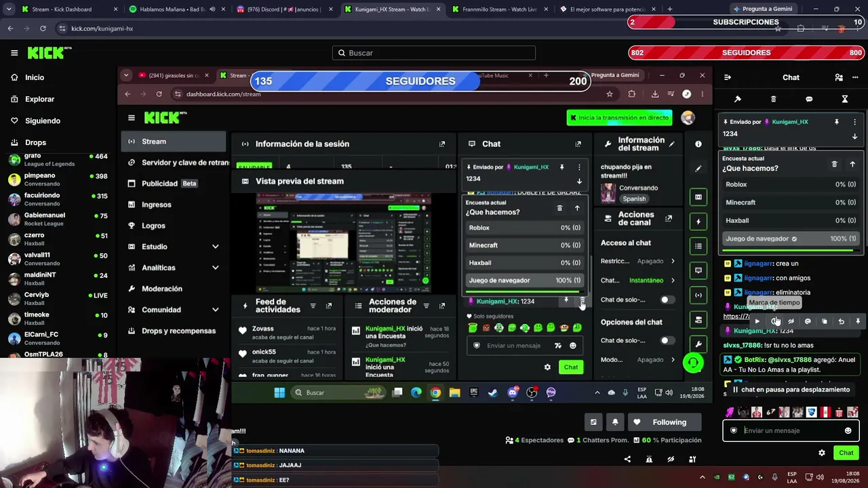The height and width of the screenshot is (488, 868).
Task: Click the Buscar search field in Kick header
Action: [434, 53]
